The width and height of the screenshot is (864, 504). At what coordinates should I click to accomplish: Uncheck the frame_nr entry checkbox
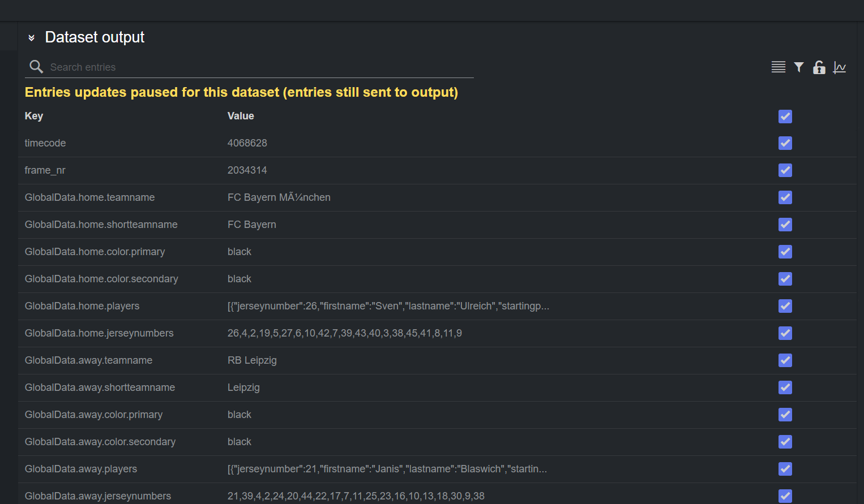point(785,170)
